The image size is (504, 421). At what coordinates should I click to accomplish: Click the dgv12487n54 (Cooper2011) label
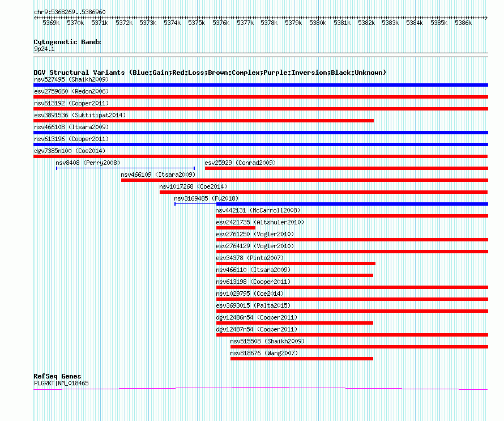tap(257, 329)
